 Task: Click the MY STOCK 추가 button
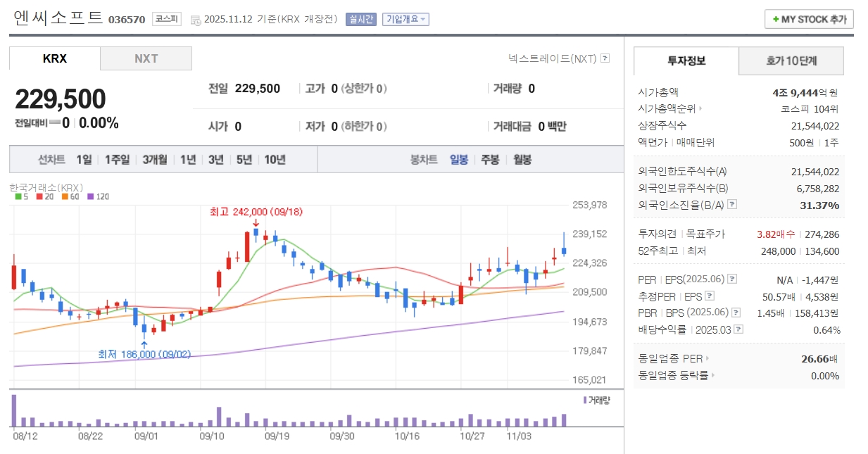click(808, 19)
